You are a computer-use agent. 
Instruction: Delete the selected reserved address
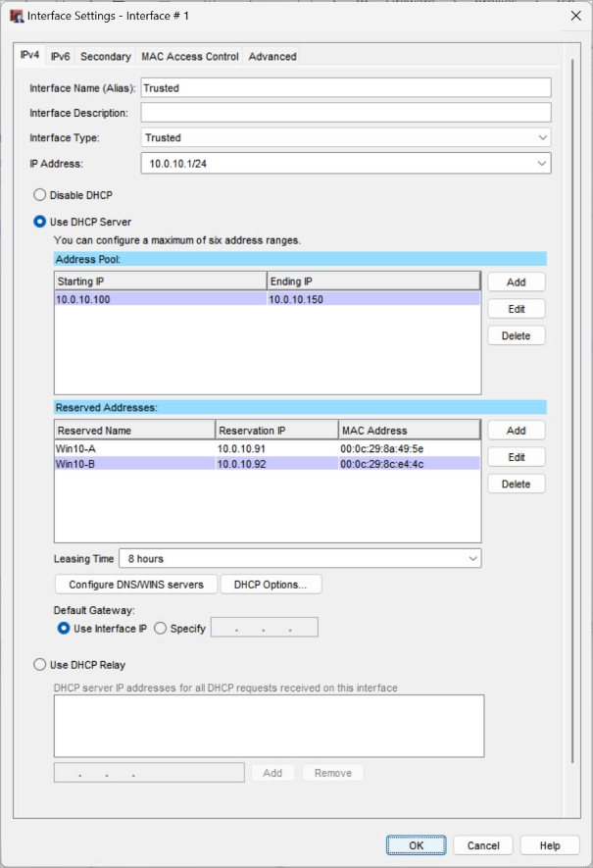(517, 484)
